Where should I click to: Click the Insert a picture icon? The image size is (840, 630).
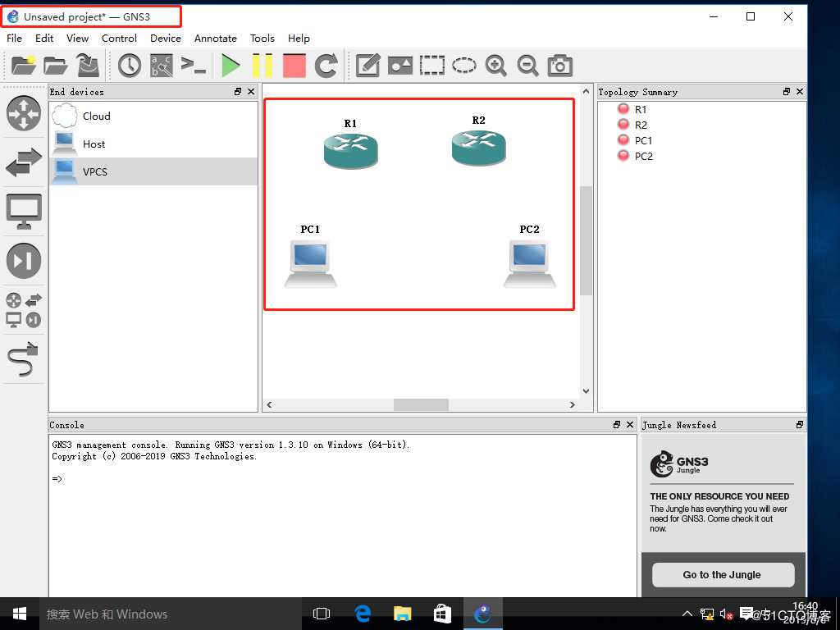click(x=400, y=66)
